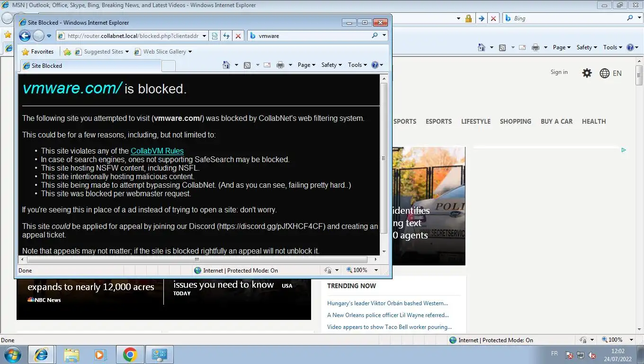The height and width of the screenshot is (364, 644).
Task: Open the Favorites button
Action: coord(37,52)
